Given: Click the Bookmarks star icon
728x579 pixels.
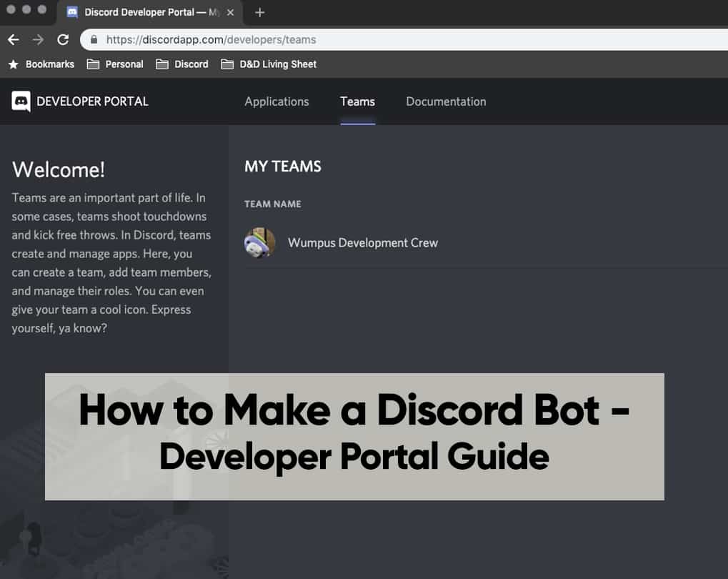Looking at the screenshot, I should point(14,64).
